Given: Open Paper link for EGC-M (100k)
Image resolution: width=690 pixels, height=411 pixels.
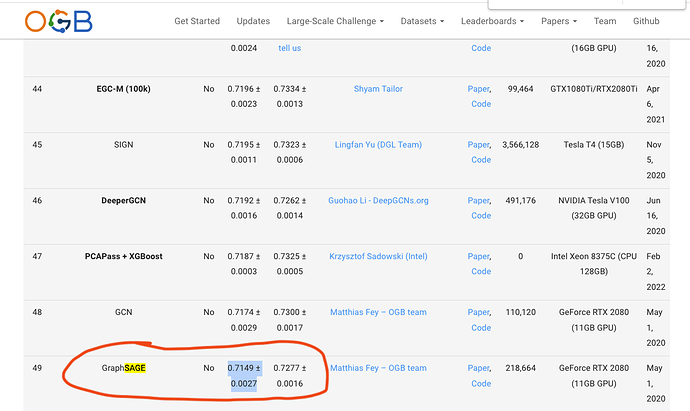Looking at the screenshot, I should tap(479, 89).
